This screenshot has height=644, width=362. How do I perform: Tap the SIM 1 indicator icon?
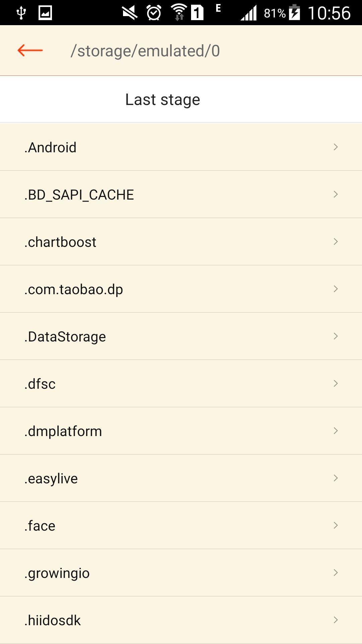tap(197, 13)
